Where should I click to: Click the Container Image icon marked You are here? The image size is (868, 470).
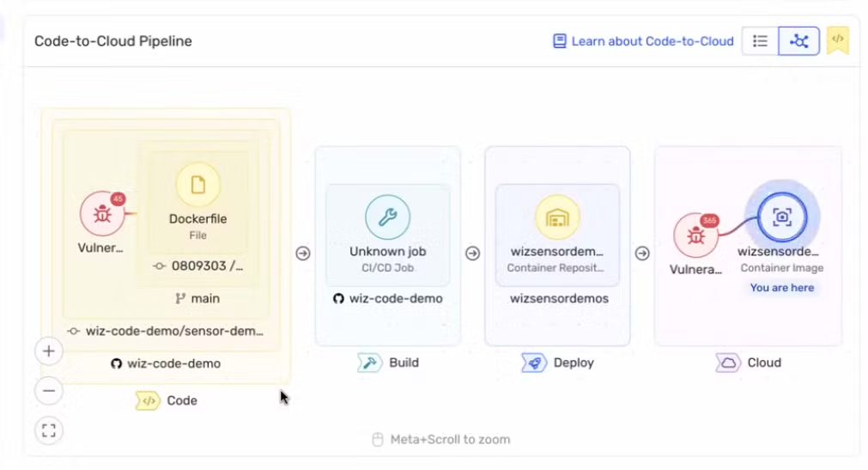[x=781, y=216]
